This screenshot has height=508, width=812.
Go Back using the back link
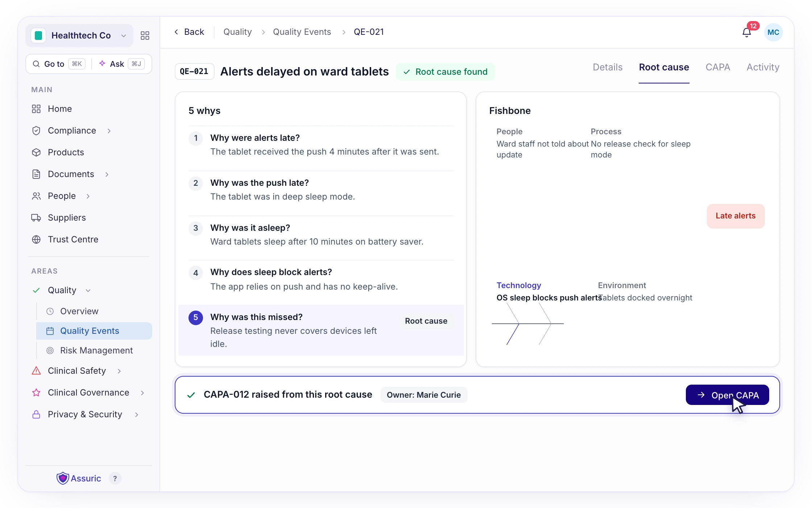coord(189,32)
